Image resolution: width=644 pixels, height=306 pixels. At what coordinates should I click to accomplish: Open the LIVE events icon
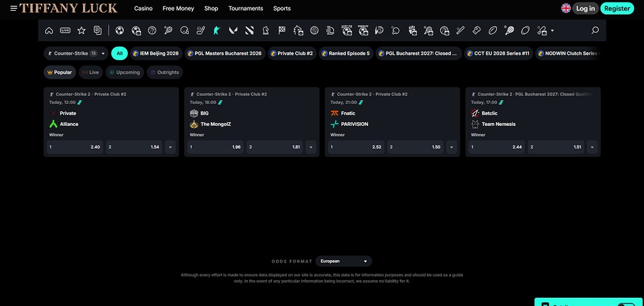point(65,30)
